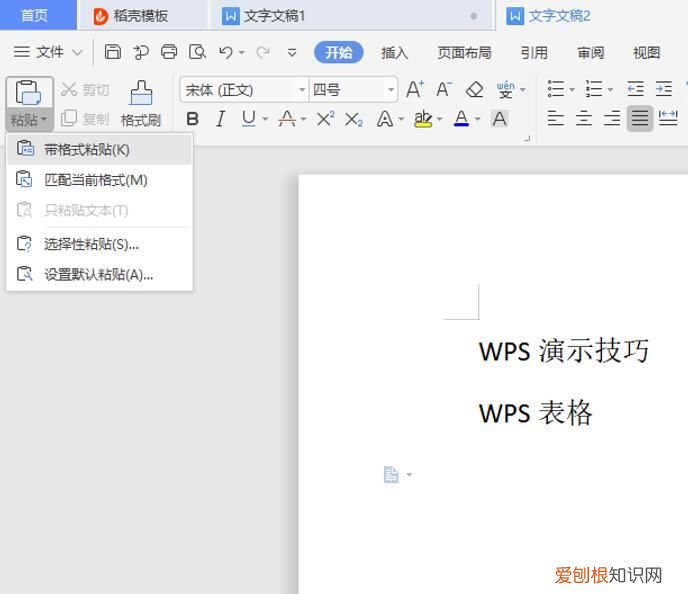Click the Undo arrow icon
The width and height of the screenshot is (688, 594).
point(226,53)
